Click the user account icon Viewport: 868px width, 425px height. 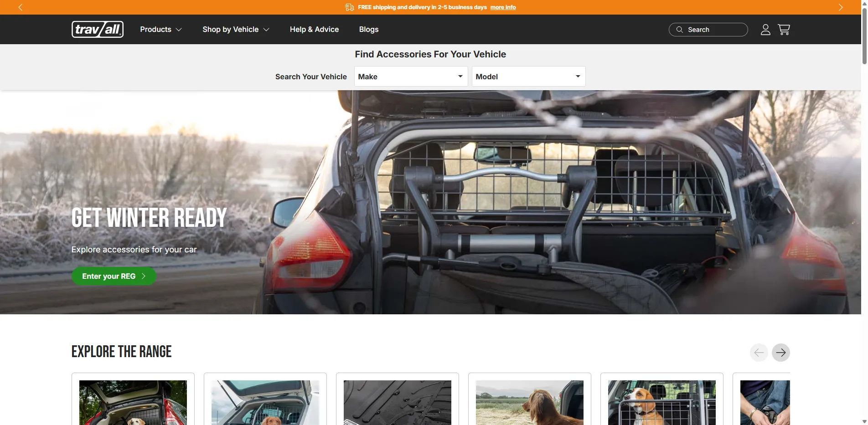[x=765, y=30]
